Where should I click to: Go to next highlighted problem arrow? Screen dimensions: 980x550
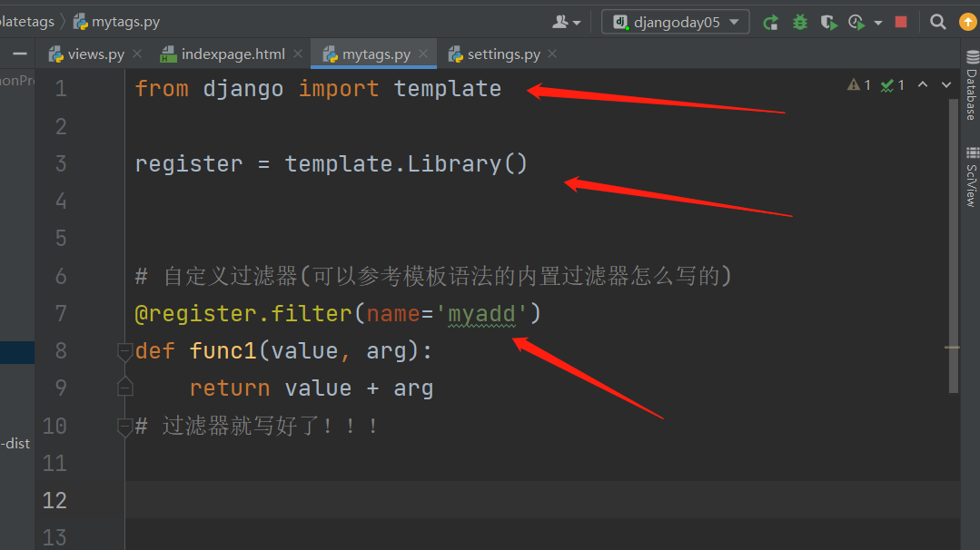tap(946, 85)
